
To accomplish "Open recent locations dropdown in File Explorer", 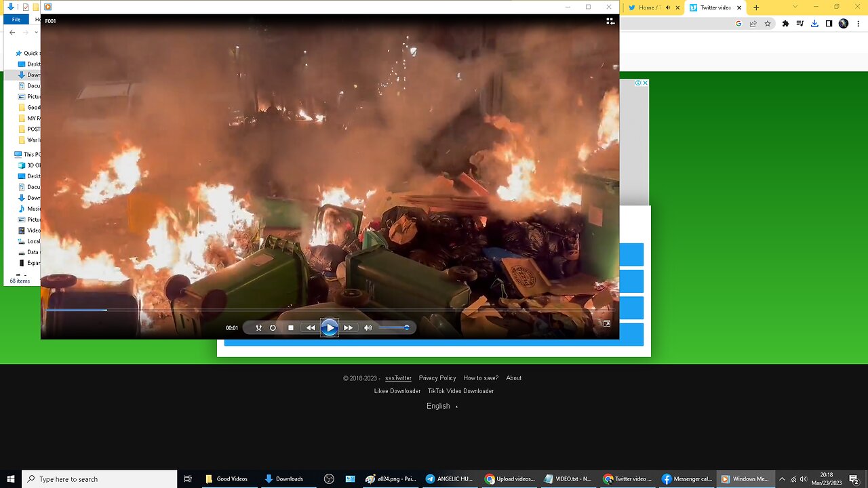I will [36, 33].
